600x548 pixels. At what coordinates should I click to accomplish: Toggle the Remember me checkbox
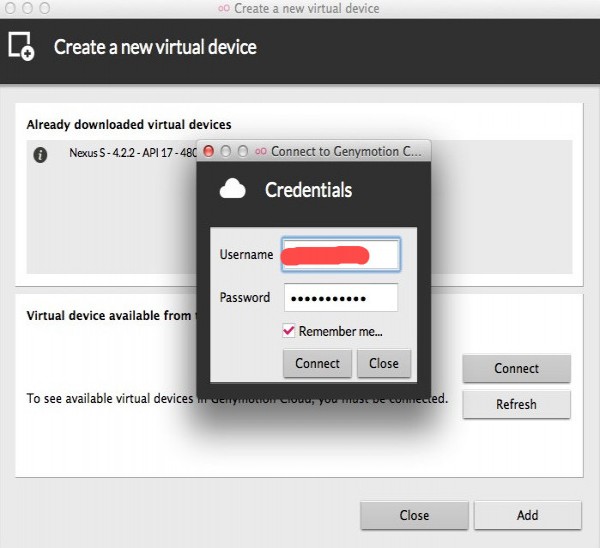coord(289,331)
